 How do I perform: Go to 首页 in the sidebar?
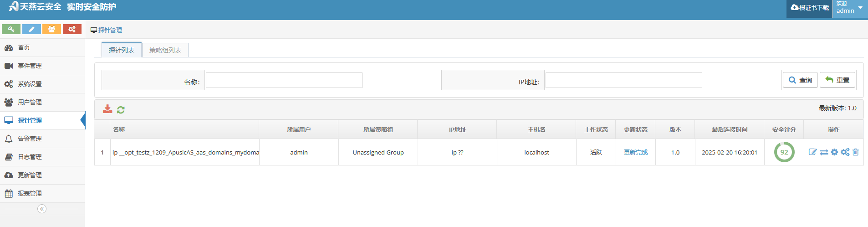pyautogui.click(x=42, y=47)
